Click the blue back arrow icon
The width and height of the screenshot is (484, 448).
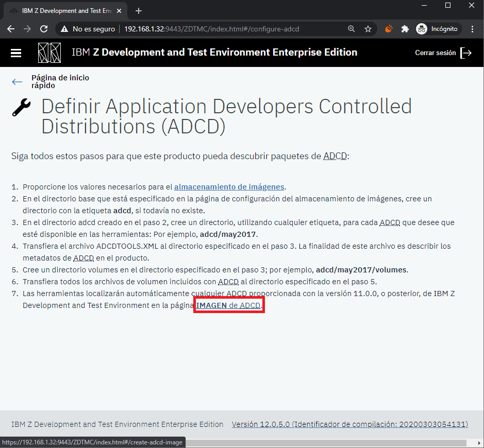[x=18, y=82]
